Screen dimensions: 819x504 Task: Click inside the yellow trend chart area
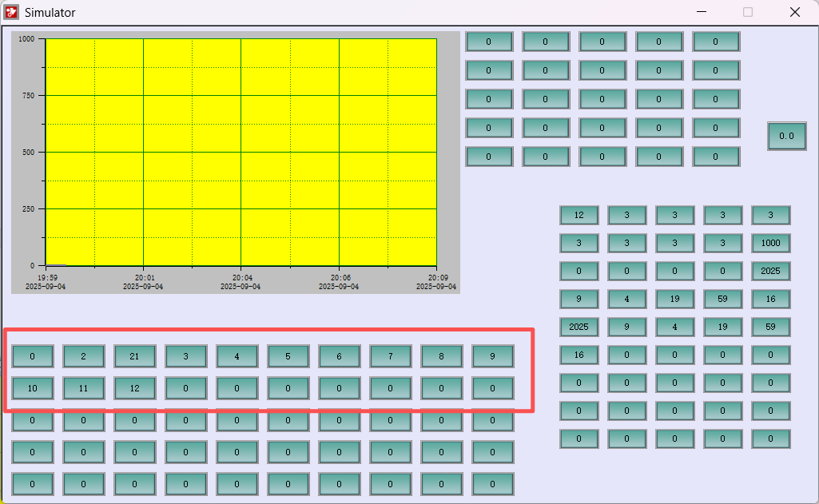click(x=241, y=152)
